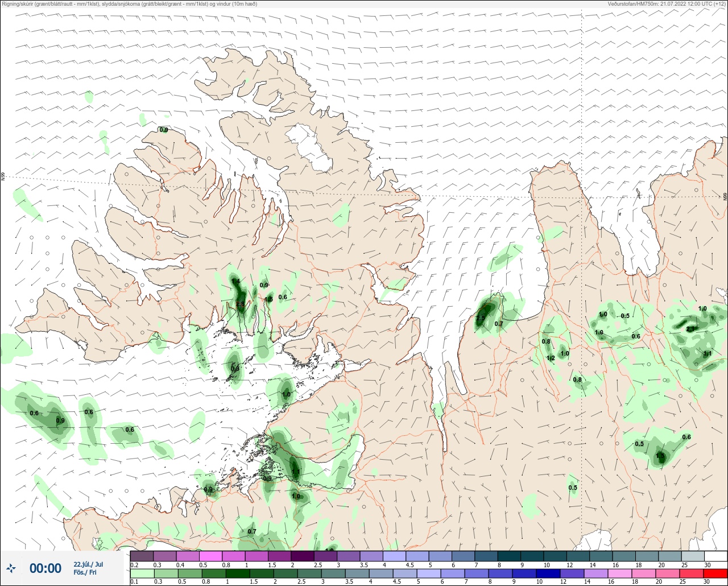Pick the bright red swatch between 25 and 30 in the bottom legend row
The image size is (728, 586).
[715, 573]
